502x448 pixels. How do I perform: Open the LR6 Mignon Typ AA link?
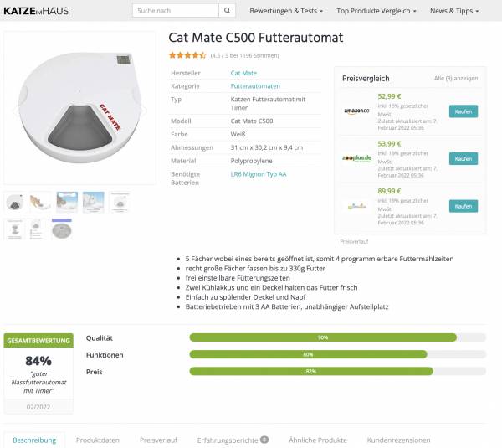click(259, 174)
